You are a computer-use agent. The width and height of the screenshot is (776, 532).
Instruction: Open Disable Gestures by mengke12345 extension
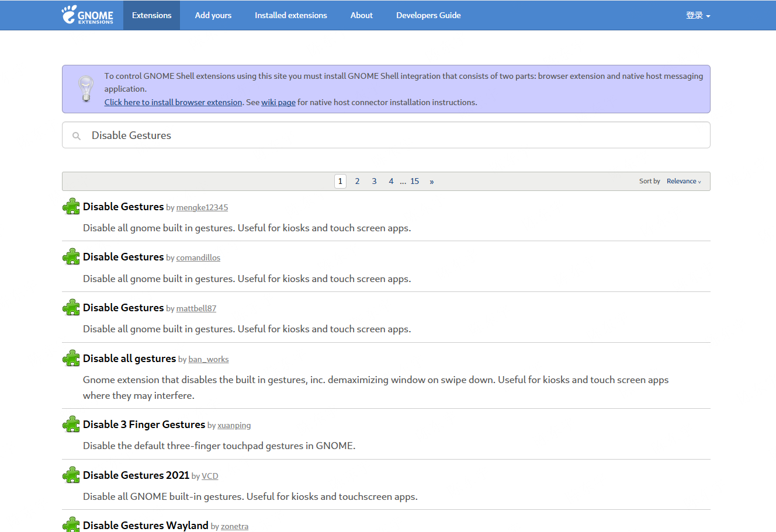click(x=123, y=207)
